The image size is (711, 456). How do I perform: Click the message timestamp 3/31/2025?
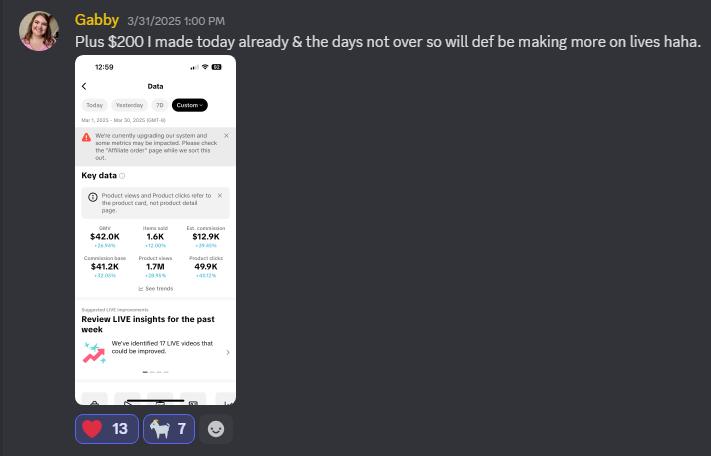pos(176,21)
